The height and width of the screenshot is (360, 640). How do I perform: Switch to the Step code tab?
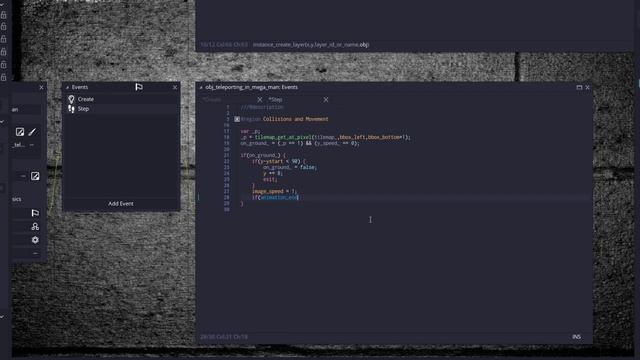(x=276, y=100)
